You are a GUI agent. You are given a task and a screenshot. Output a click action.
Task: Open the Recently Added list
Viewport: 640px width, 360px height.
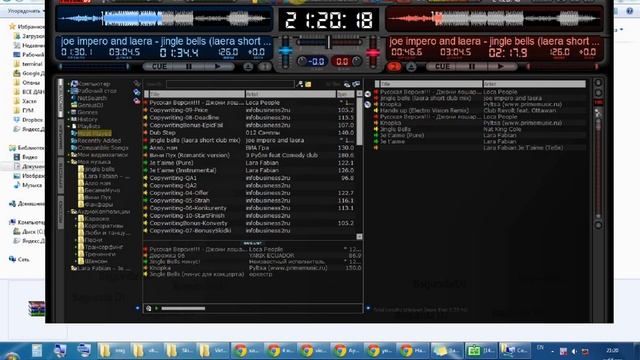coord(99,140)
